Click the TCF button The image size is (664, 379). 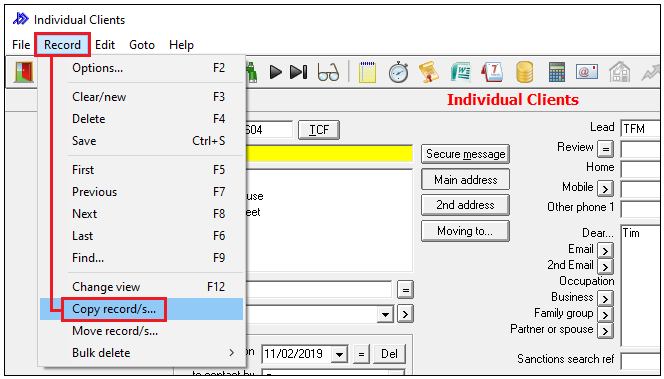click(319, 130)
